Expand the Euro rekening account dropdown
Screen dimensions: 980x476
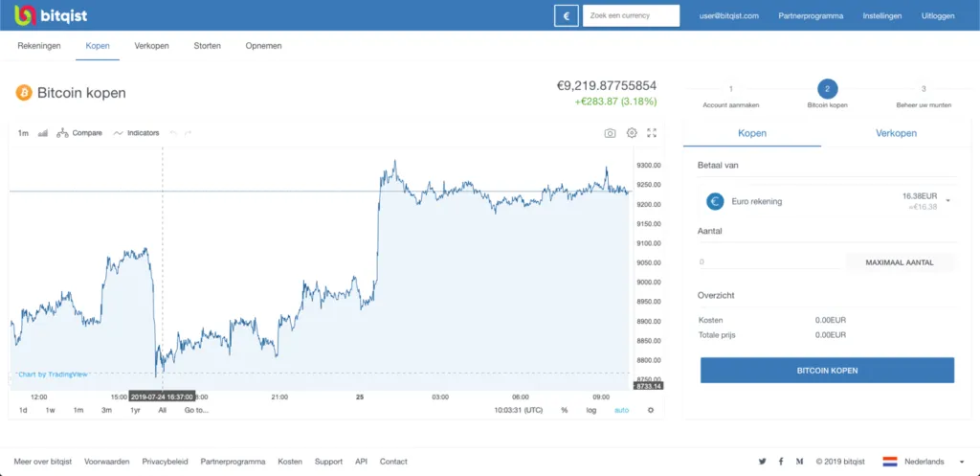click(947, 201)
